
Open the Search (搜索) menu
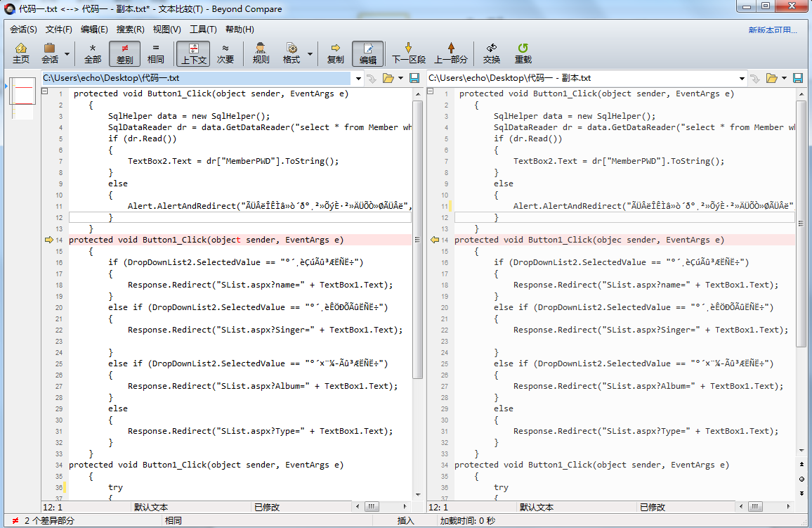[130, 30]
